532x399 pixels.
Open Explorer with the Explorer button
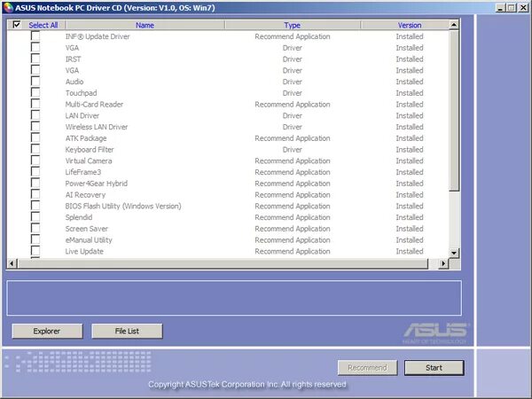click(47, 331)
